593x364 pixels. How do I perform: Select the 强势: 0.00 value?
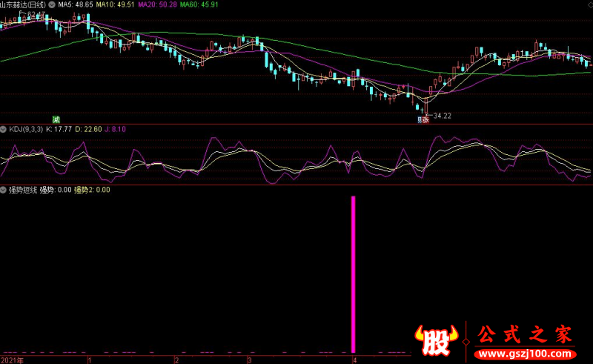(x=55, y=190)
